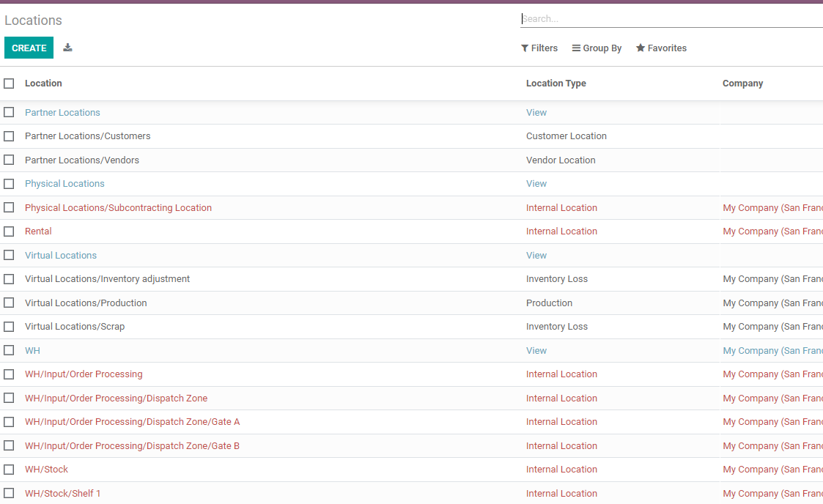823x504 pixels.
Task: Sort by Location Type column header
Action: [556, 84]
